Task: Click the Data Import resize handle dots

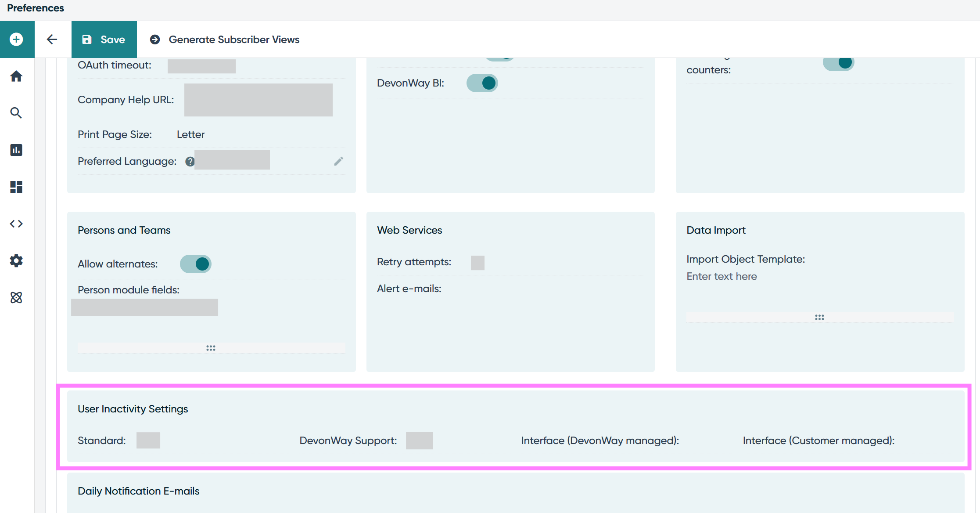Action: point(819,317)
